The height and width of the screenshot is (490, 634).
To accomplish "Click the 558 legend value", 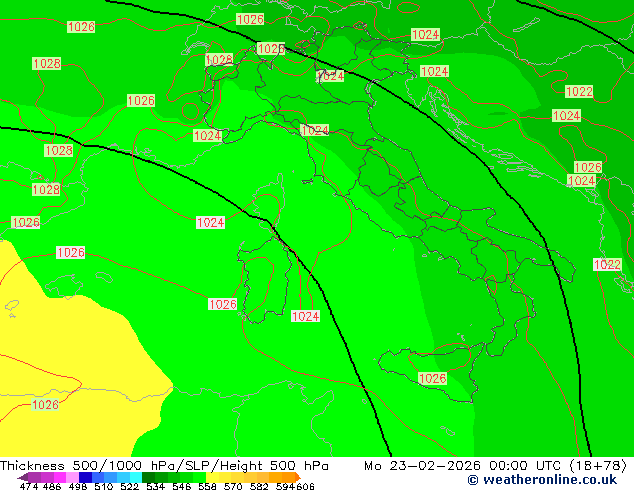I will [207, 486].
